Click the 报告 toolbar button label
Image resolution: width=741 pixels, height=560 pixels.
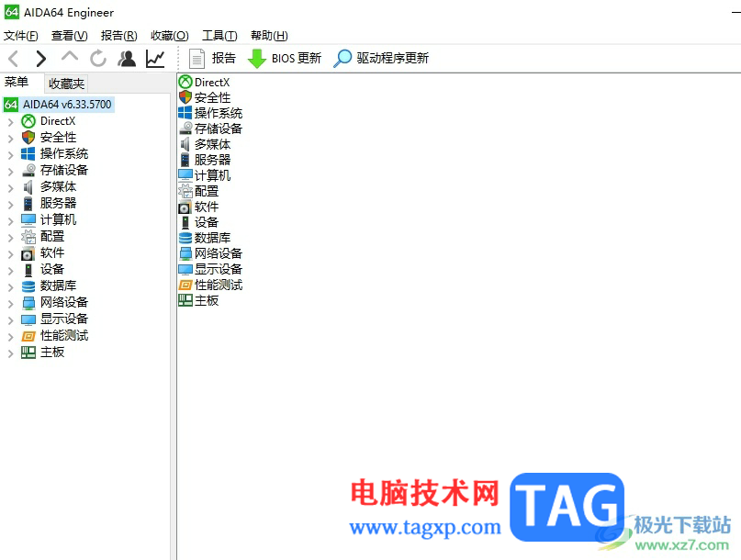[x=224, y=58]
